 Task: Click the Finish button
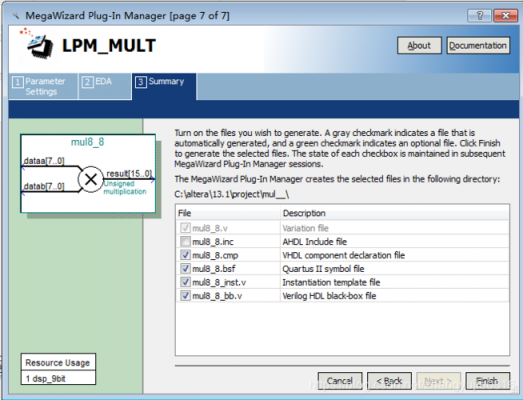pyautogui.click(x=487, y=381)
